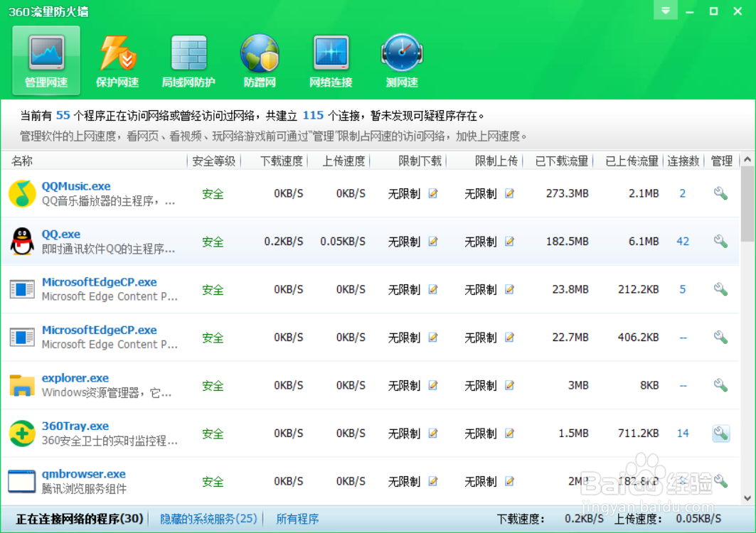This screenshot has height=533, width=756.
Task: Launch the 测网速 speed test
Action: click(402, 60)
